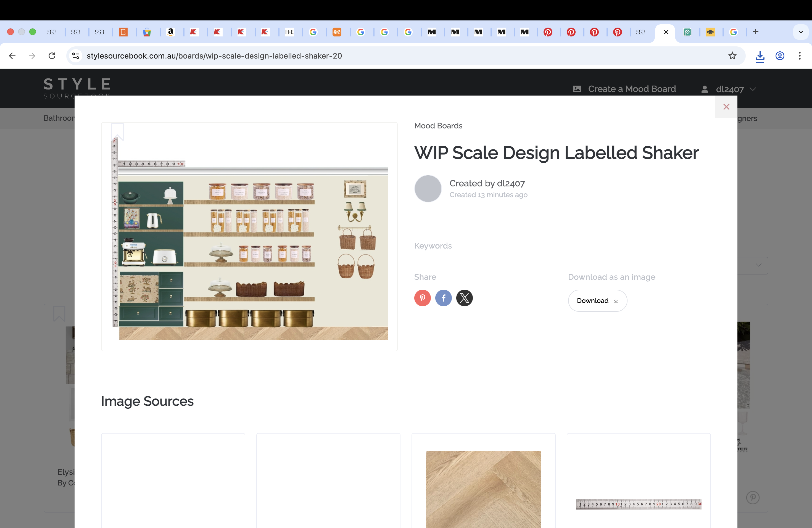View site information icon in address bar
Viewport: 812px width, 528px height.
point(76,56)
